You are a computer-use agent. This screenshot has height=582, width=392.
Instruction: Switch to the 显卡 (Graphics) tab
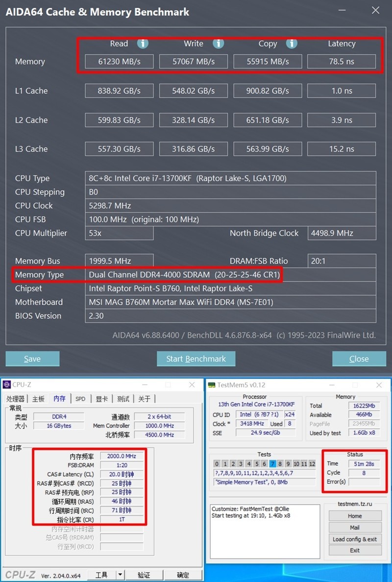(101, 399)
